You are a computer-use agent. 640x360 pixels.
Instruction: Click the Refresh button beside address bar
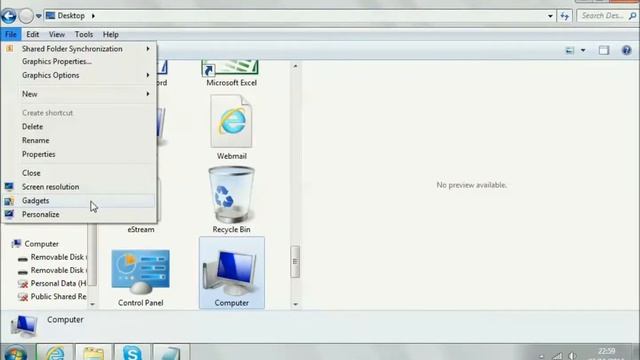click(565, 16)
